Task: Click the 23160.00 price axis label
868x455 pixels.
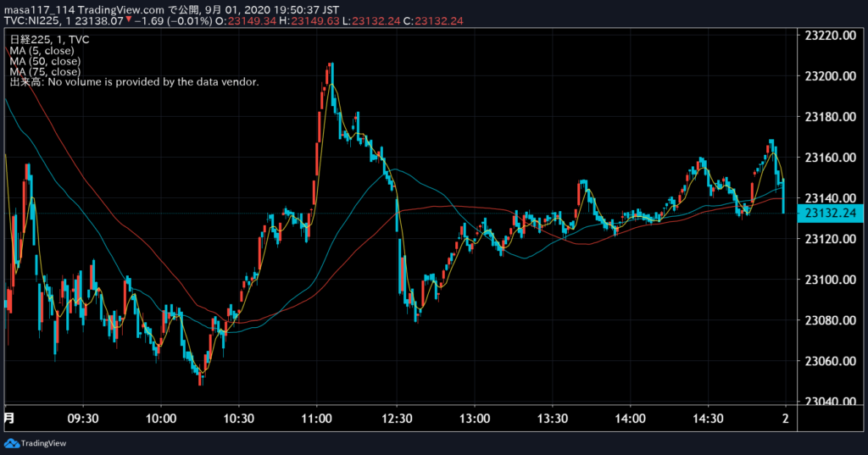Action: [831, 158]
